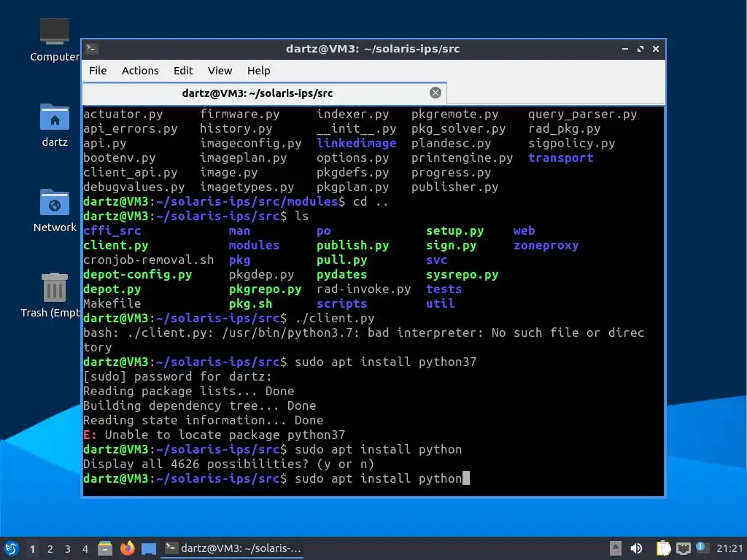
Task: Open the update notifier tray icon
Action: (x=702, y=548)
